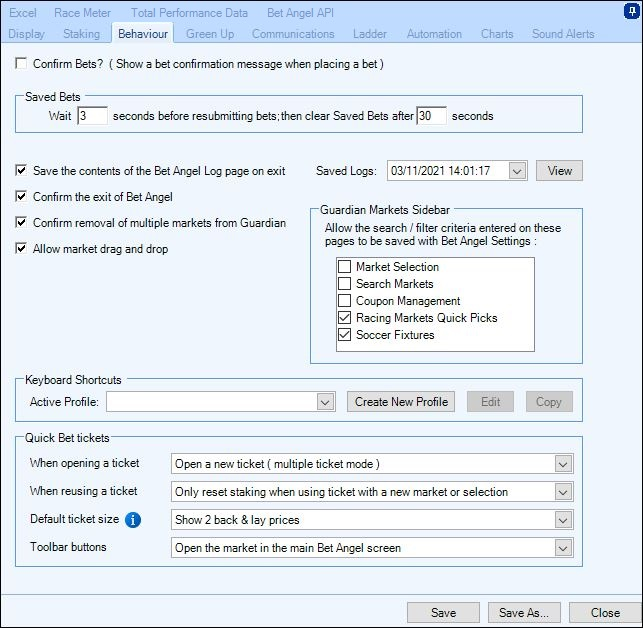643x628 pixels.
Task: Expand the When reusing a ticket dropdown
Action: pyautogui.click(x=563, y=492)
